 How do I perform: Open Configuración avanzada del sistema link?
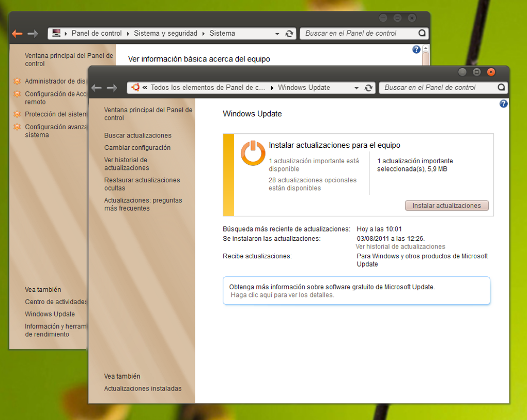click(55, 131)
